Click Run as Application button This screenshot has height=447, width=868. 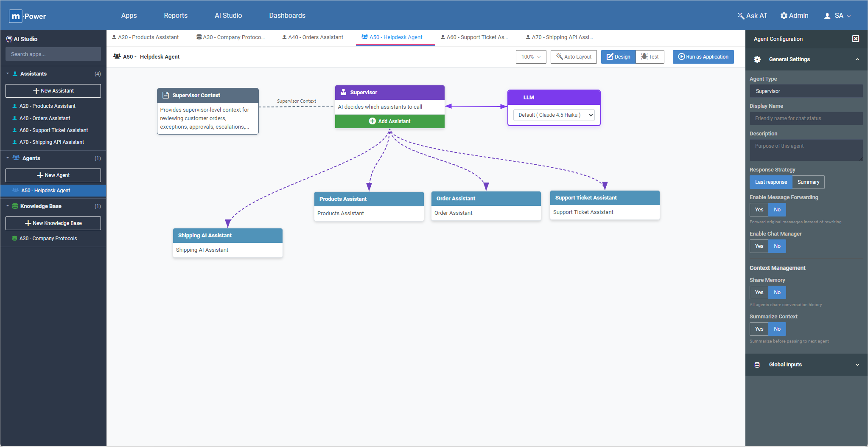click(703, 57)
